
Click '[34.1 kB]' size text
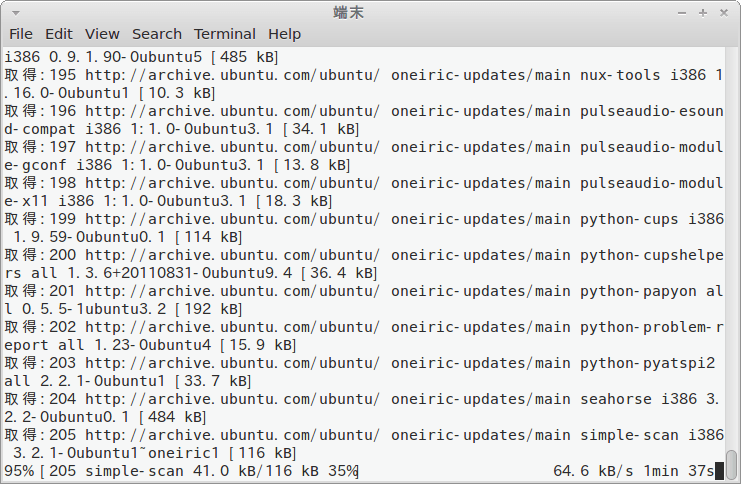click(x=321, y=129)
